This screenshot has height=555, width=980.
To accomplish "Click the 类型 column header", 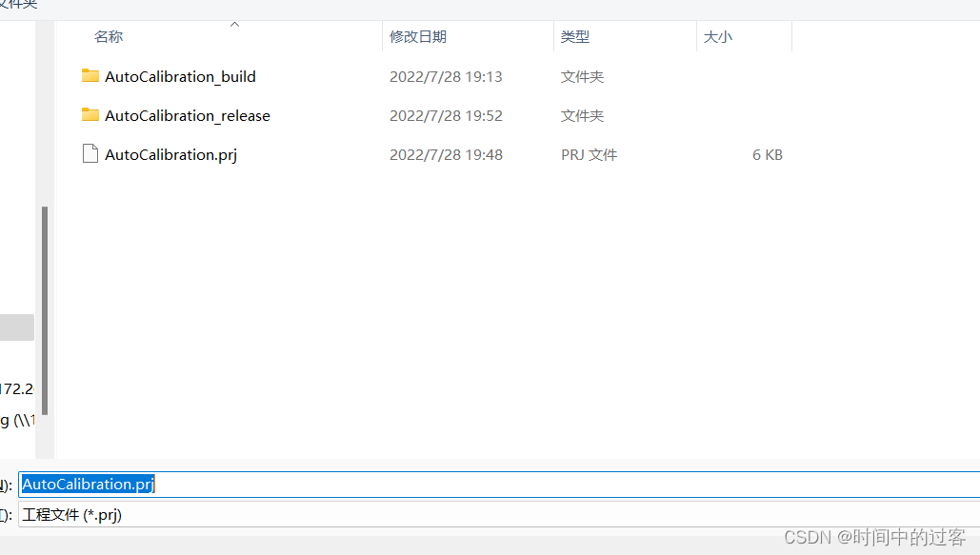I will click(574, 36).
